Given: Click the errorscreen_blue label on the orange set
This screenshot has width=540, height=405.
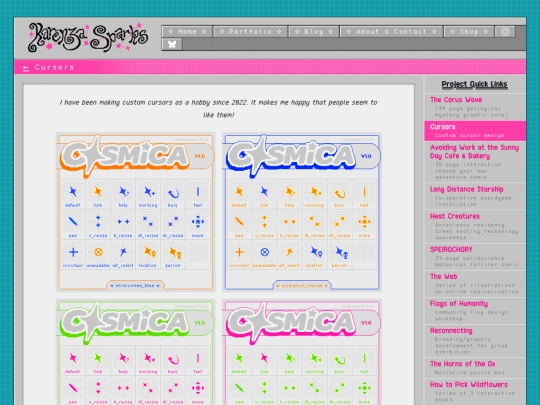Looking at the screenshot, I should [x=135, y=285].
